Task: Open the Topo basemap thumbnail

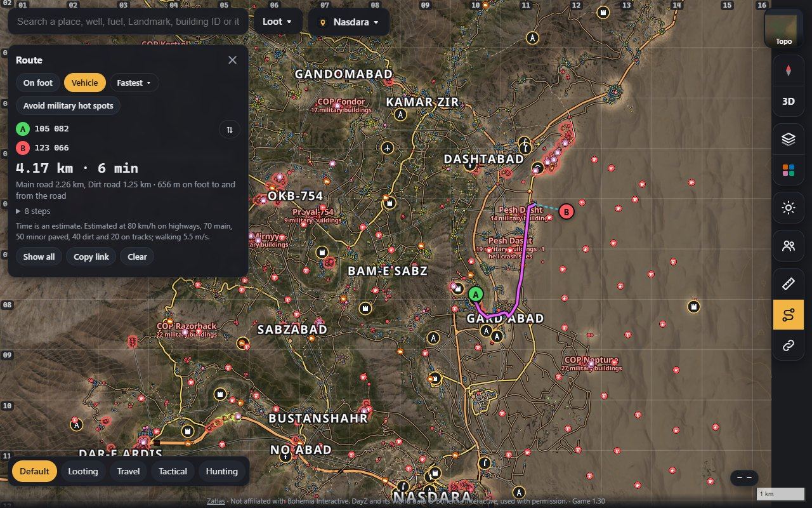Action: (x=783, y=29)
